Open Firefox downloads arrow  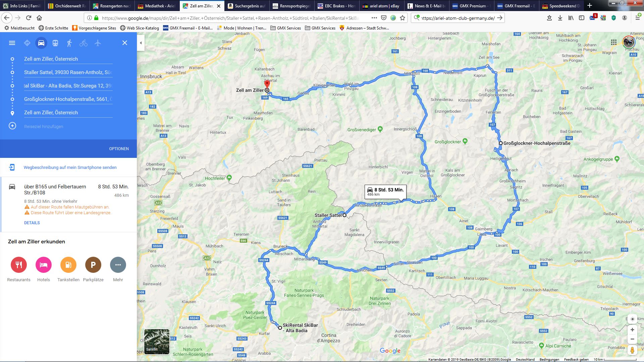pos(560,18)
